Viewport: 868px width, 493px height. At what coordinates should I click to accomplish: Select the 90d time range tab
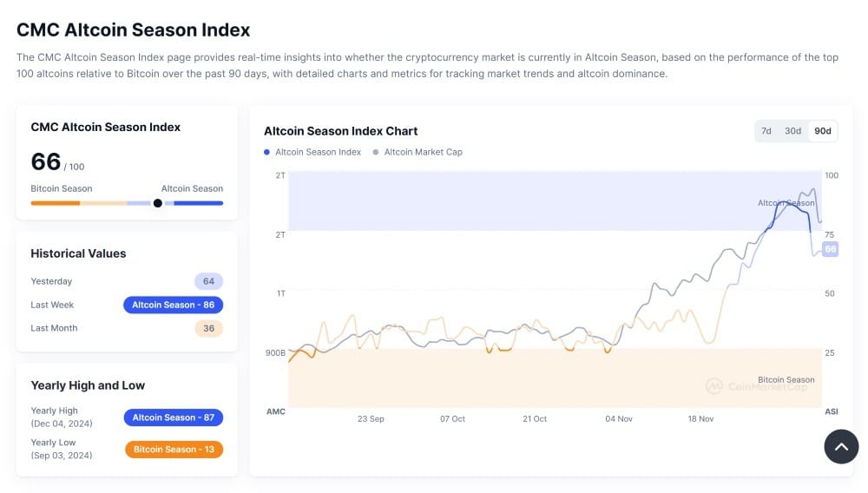point(822,131)
